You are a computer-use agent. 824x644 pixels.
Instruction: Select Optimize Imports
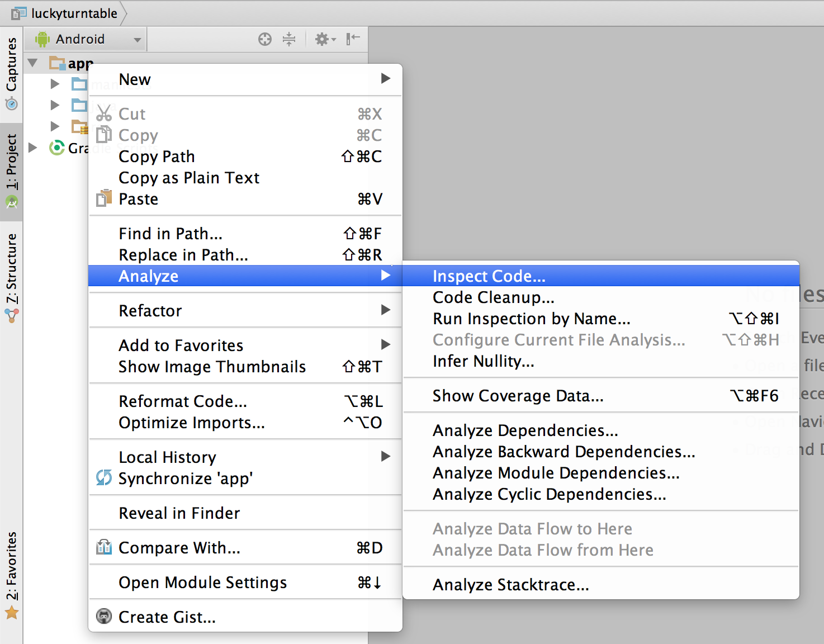click(x=245, y=423)
